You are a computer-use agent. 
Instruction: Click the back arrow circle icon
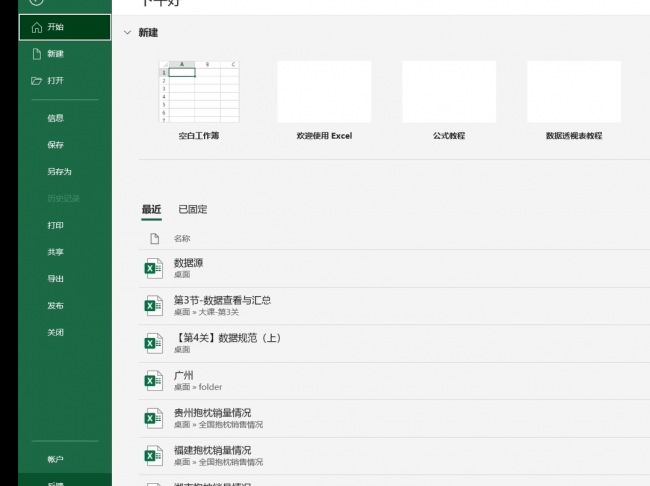(36, 2)
